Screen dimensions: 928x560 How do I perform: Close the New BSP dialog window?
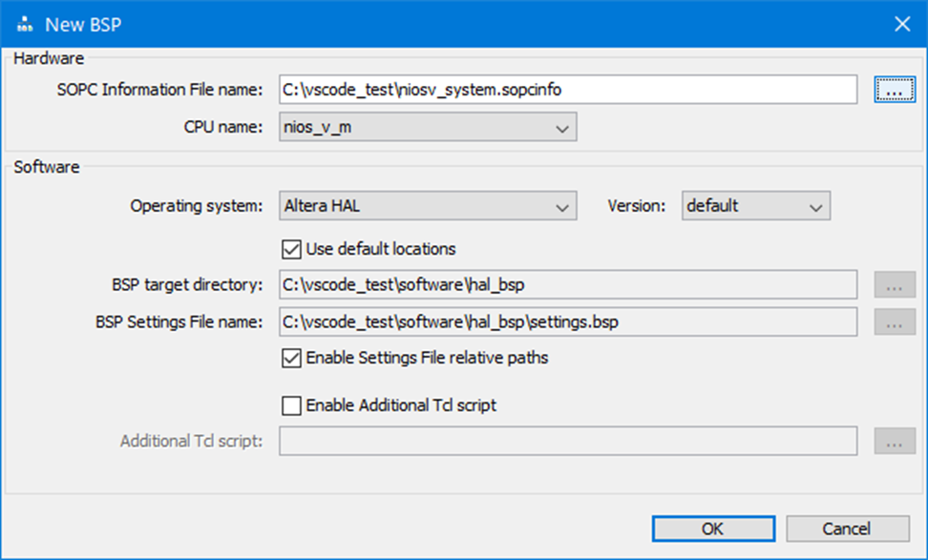901,24
